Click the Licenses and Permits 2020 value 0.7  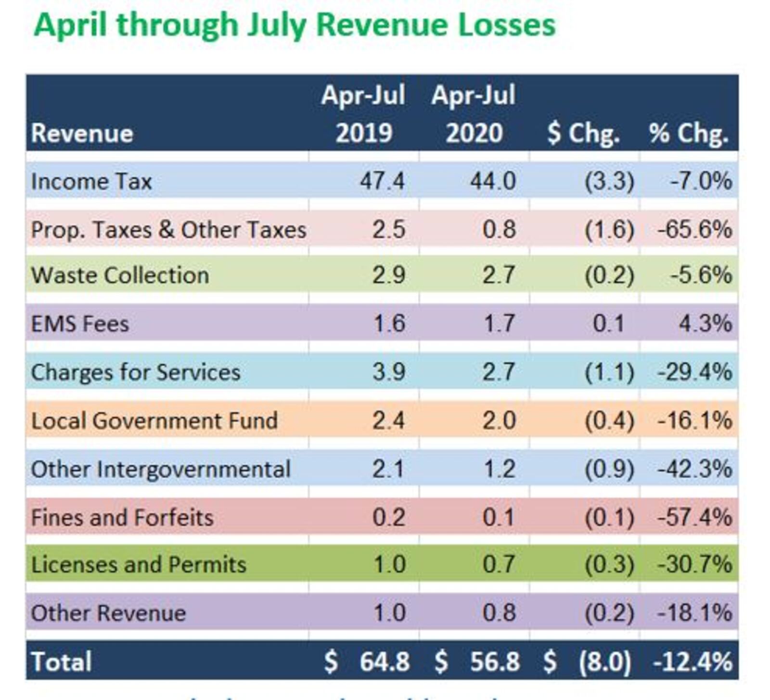[x=500, y=564]
